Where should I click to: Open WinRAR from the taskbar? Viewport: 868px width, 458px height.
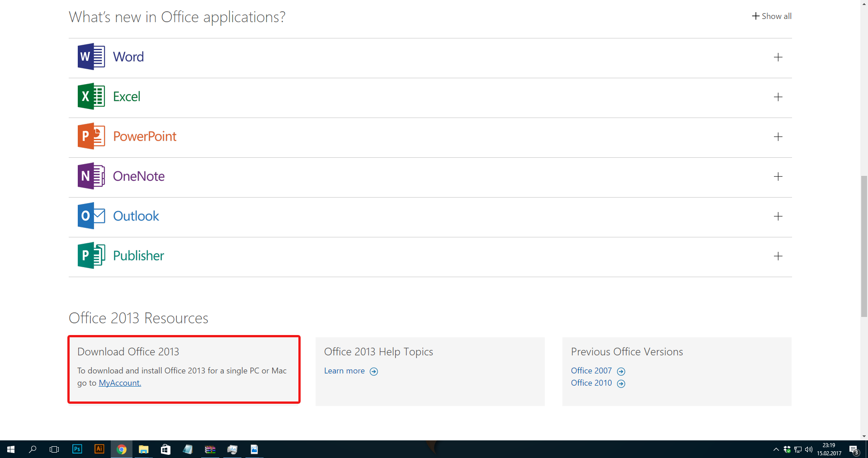(210, 449)
